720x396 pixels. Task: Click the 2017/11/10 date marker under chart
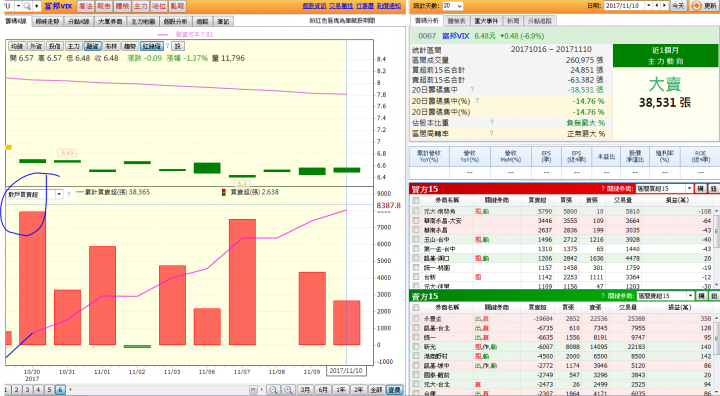(346, 370)
